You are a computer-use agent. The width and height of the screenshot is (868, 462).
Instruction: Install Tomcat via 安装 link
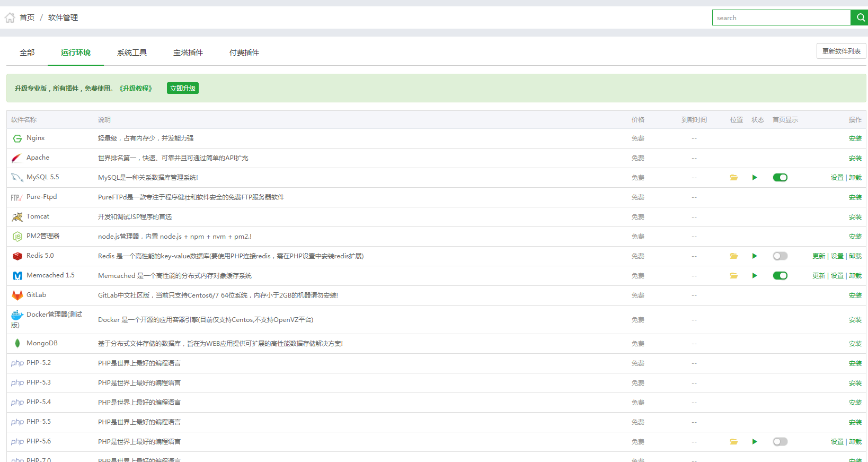tap(855, 217)
